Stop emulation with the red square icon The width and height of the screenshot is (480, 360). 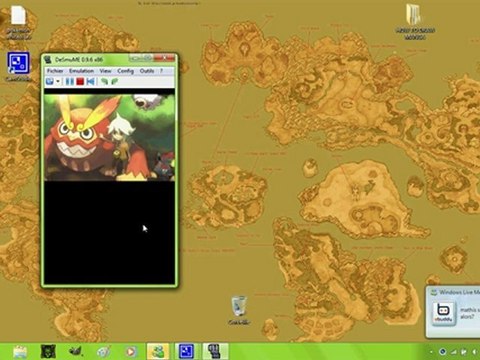(80, 81)
